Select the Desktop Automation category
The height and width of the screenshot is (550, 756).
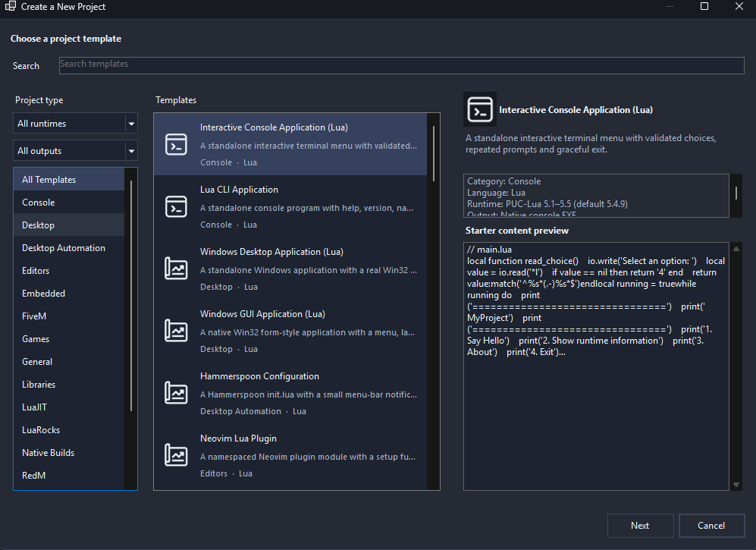(69, 247)
